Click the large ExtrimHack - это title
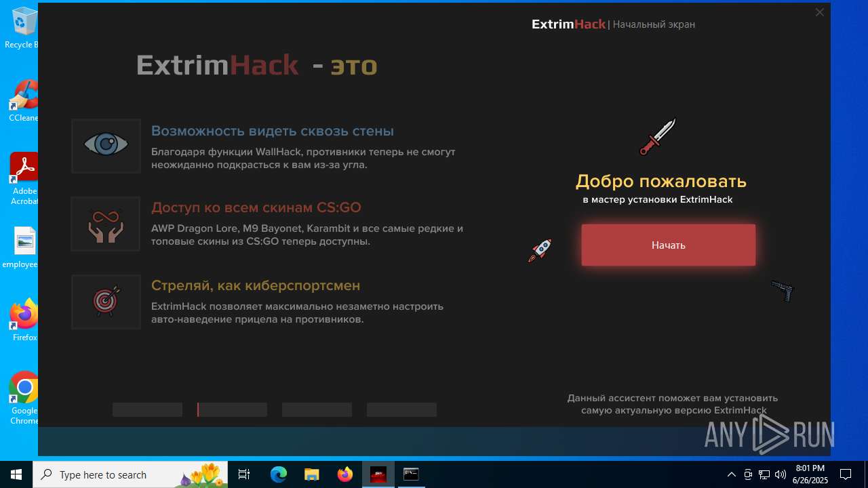The width and height of the screenshot is (868, 488). point(256,65)
